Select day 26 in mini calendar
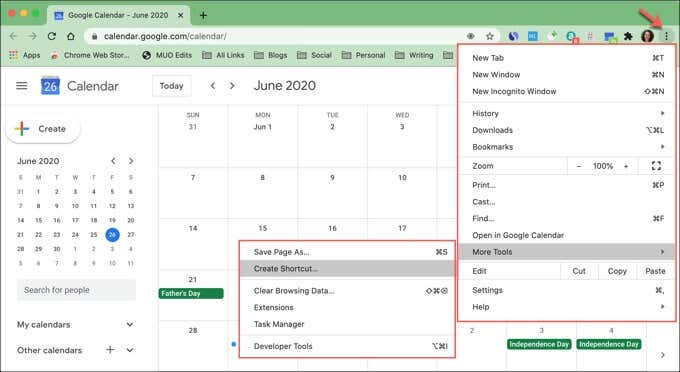Screen dimensions: 680x372 (x=112, y=235)
